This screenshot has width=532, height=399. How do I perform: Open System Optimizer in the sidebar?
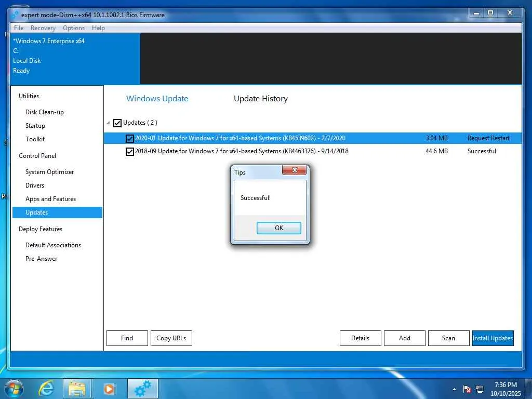[49, 172]
